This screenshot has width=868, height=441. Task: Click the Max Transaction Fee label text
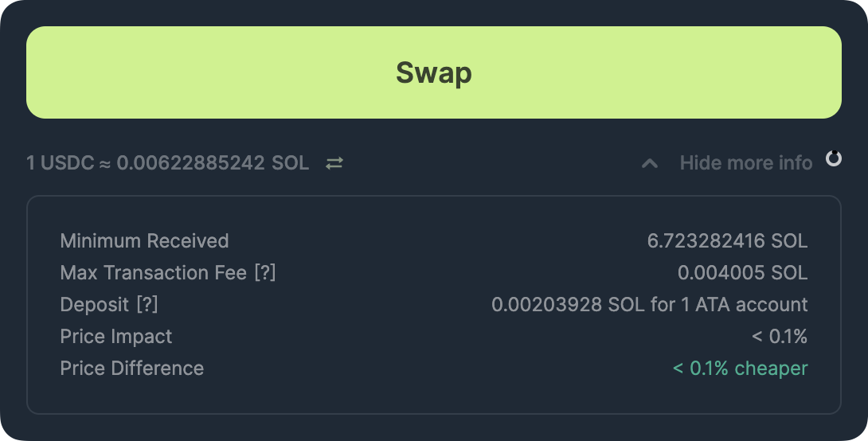click(x=153, y=273)
